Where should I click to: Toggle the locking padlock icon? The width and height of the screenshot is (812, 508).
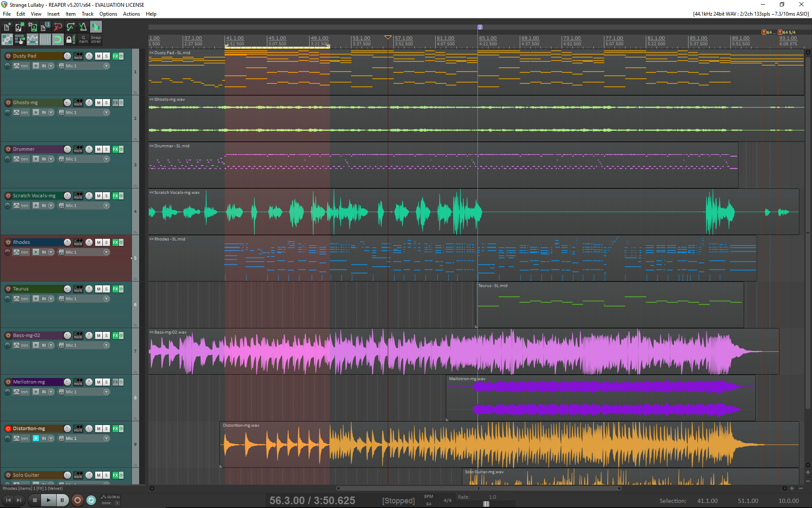click(x=70, y=40)
